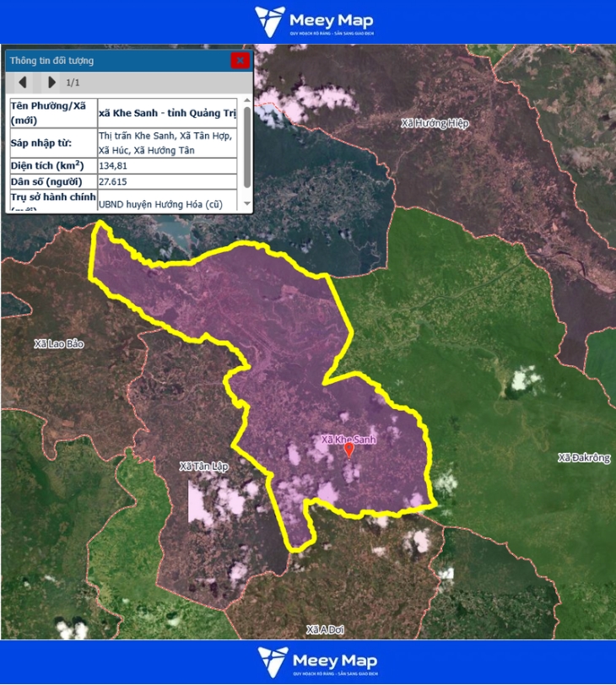Click the Meey Map logo in top banner
Image resolution: width=616 pixels, height=685 pixels.
(x=314, y=22)
